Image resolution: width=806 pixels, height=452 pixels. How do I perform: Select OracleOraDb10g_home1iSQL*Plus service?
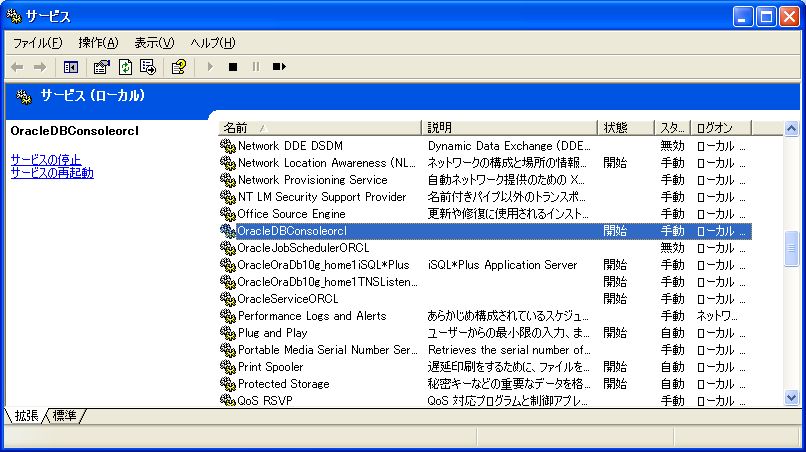click(323, 265)
